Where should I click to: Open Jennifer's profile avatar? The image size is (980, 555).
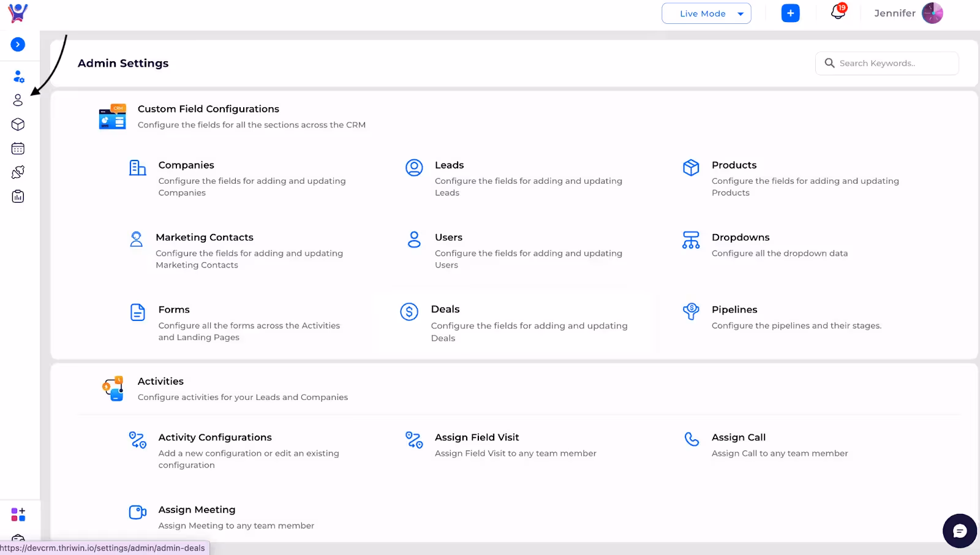coord(932,13)
